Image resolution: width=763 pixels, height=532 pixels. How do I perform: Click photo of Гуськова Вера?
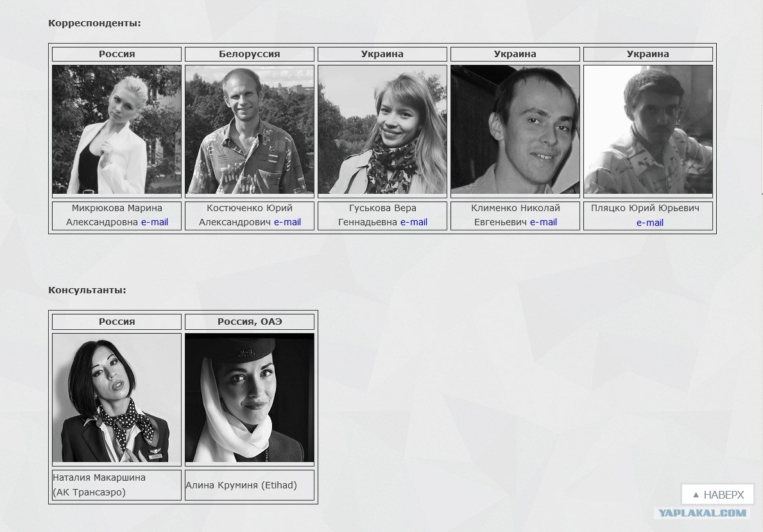[x=382, y=130]
